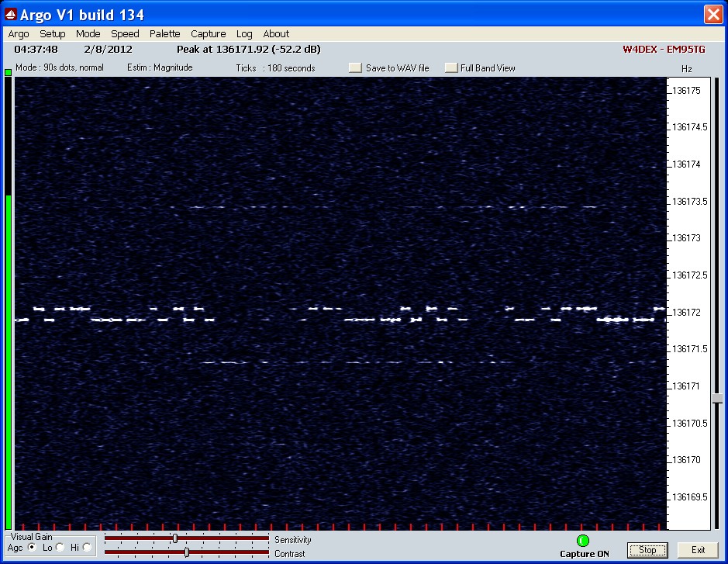The width and height of the screenshot is (728, 564).
Task: Click the date 2/8/2012 text
Action: pyautogui.click(x=109, y=49)
